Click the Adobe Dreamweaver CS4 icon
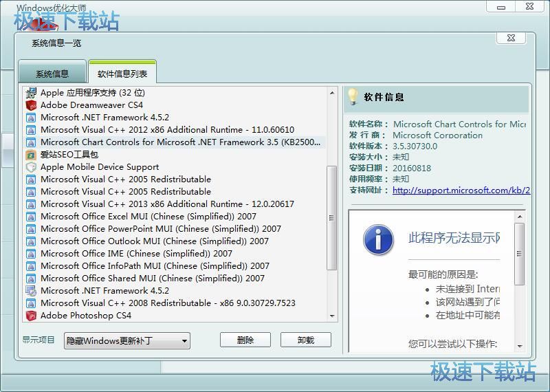The height and width of the screenshot is (392, 550). click(x=31, y=105)
